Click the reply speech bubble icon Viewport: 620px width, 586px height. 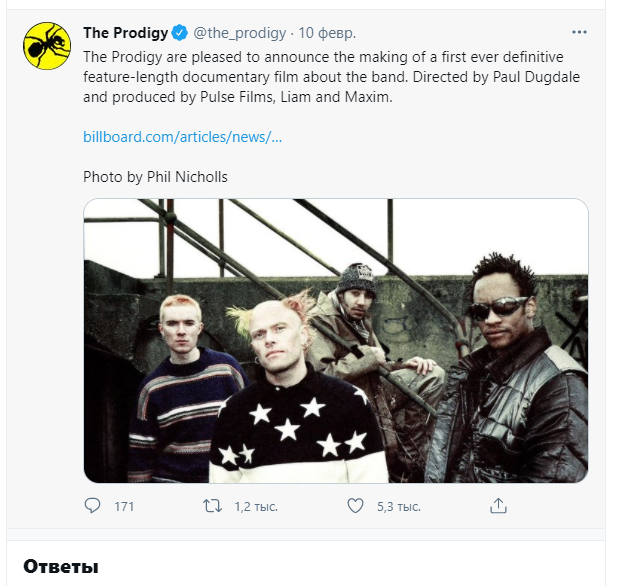[x=93, y=506]
